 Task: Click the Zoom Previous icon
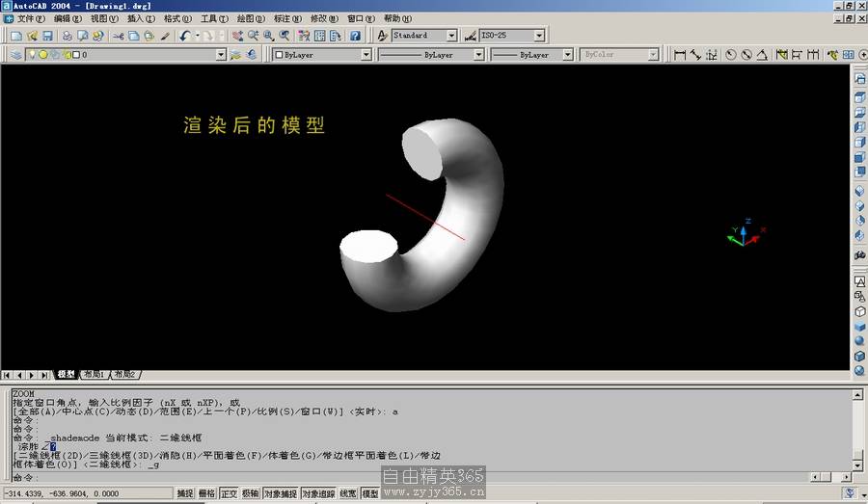pos(284,36)
